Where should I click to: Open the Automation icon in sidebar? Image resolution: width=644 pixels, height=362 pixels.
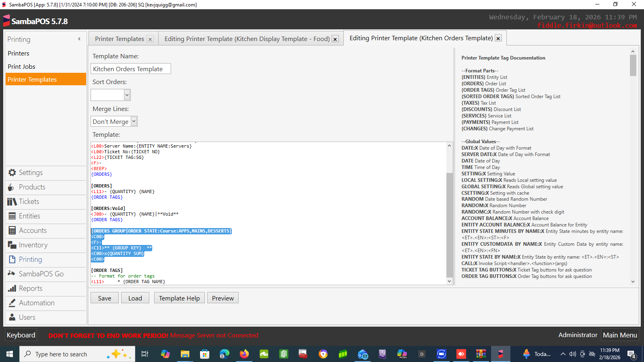(x=12, y=303)
